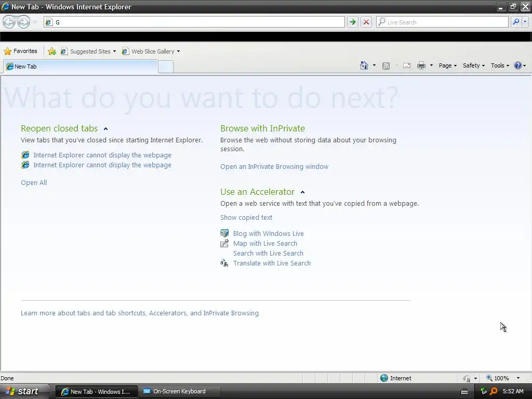The image size is (532, 399).
Task: Open the Print dropdown arrow
Action: (431, 65)
